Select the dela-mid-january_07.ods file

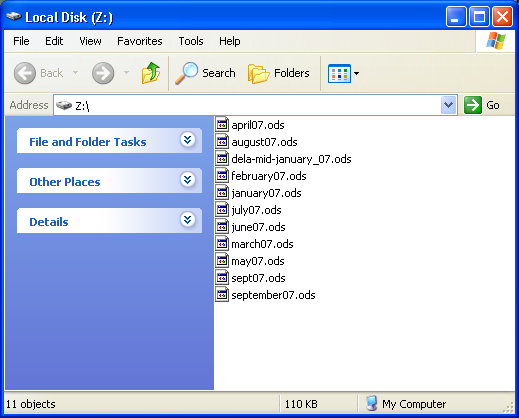(x=283, y=159)
